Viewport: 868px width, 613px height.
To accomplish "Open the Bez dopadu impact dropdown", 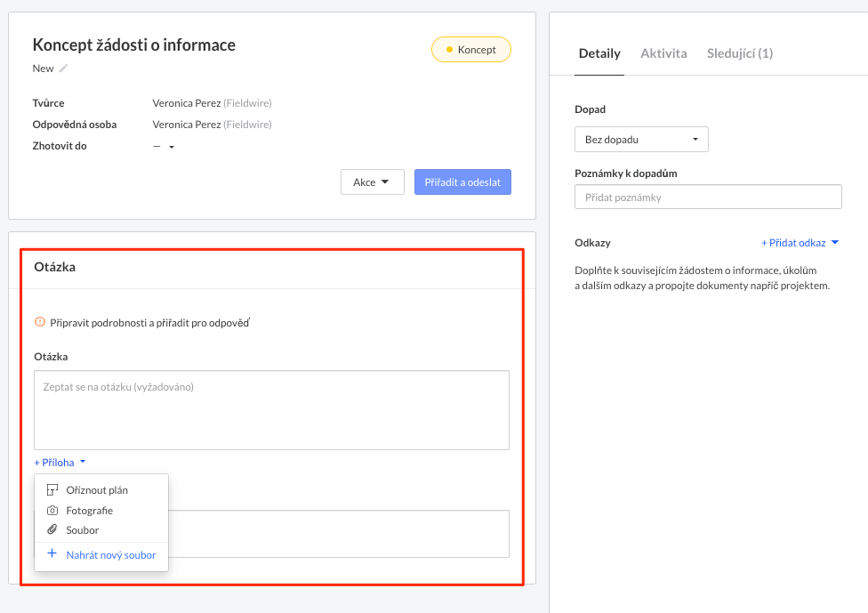I will point(641,140).
